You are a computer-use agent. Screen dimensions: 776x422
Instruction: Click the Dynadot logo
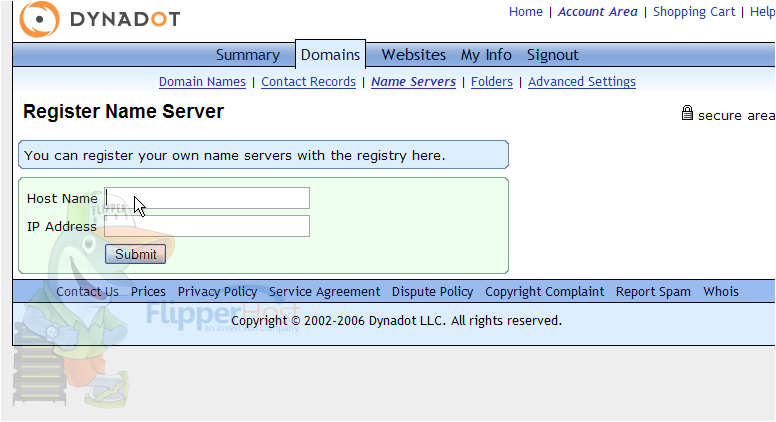tap(99, 19)
